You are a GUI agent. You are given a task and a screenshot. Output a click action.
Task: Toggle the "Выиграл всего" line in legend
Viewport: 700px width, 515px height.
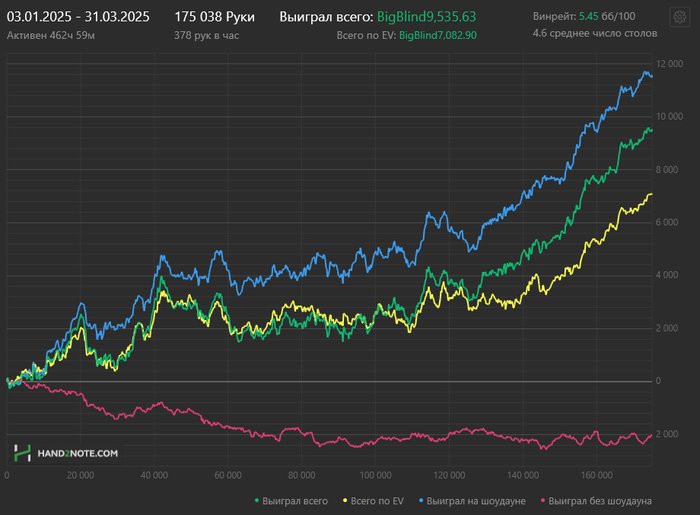296,500
